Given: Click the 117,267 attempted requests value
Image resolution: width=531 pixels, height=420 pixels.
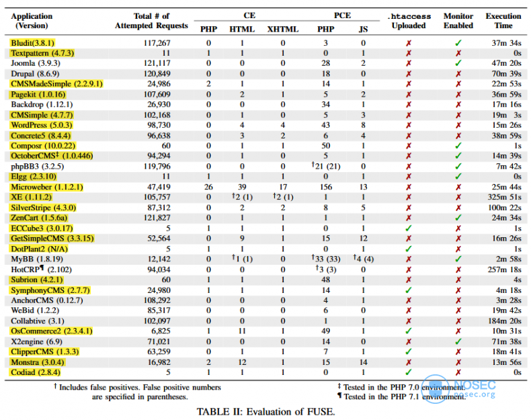Looking at the screenshot, I should (x=157, y=43).
